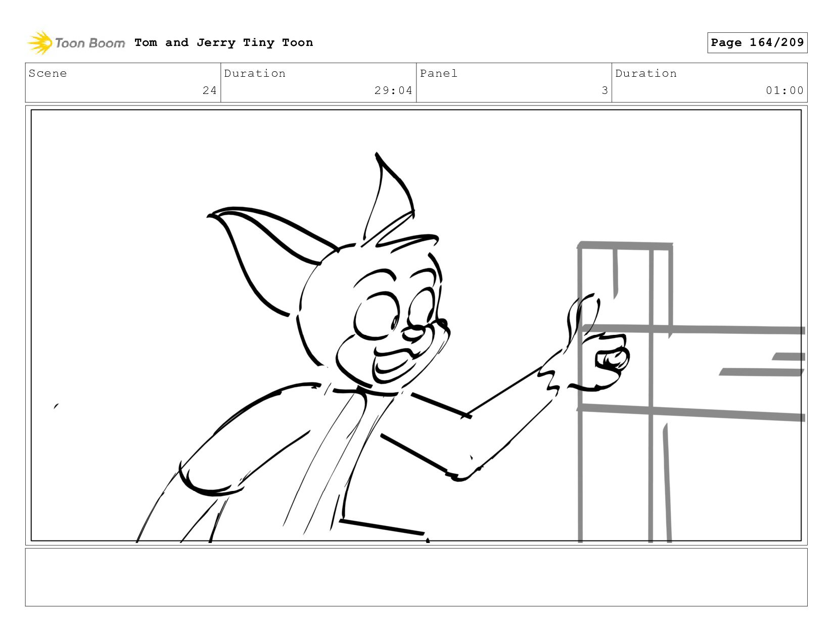The width and height of the screenshot is (834, 644).
Task: Select the scene number '24'
Action: pos(210,90)
